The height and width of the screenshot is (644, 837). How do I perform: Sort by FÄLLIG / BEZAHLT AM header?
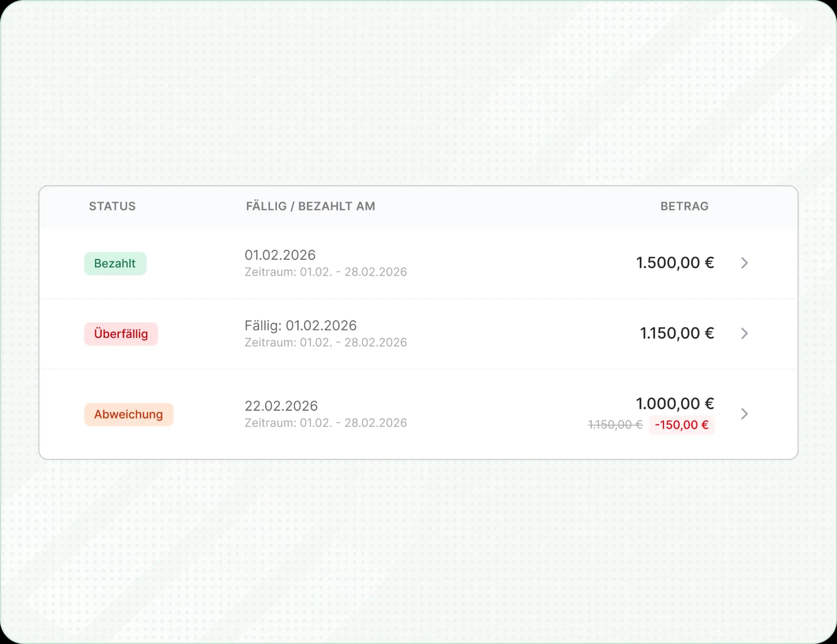click(310, 206)
